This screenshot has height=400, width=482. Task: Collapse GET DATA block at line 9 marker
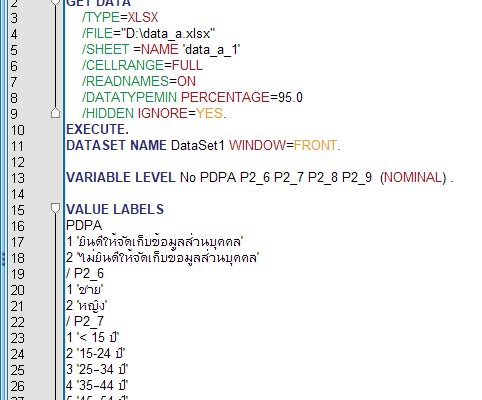pos(56,113)
